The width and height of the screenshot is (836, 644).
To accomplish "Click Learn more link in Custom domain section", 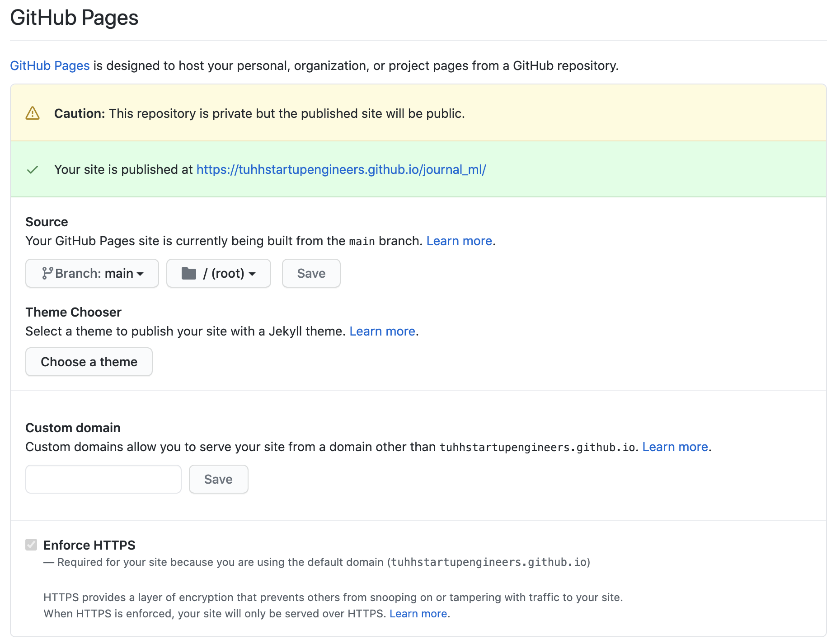I will [675, 447].
